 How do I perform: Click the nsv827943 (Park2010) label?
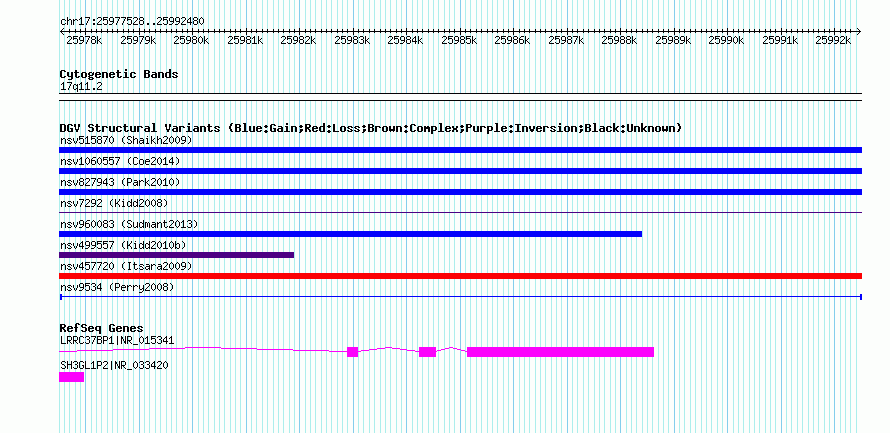[120, 182]
